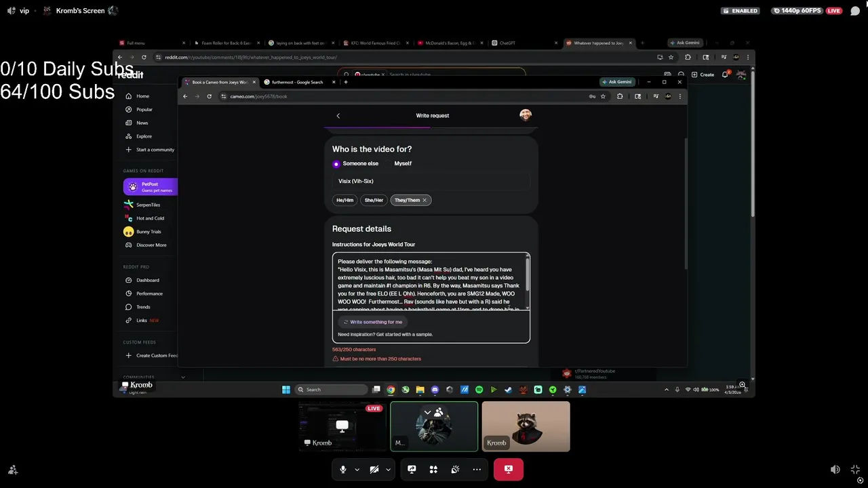Expand the Communities section chevron in Reddit
The width and height of the screenshot is (868, 488).
182,378
